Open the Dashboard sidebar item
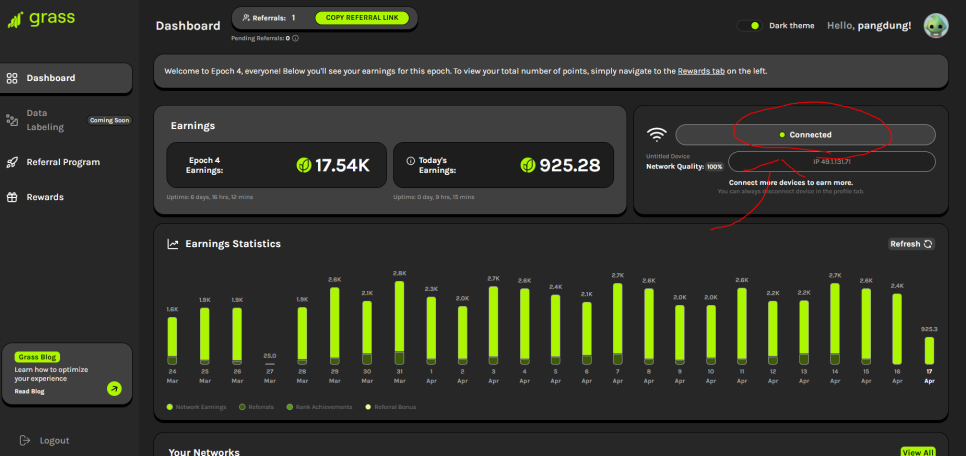This screenshot has width=966, height=456. coord(66,78)
